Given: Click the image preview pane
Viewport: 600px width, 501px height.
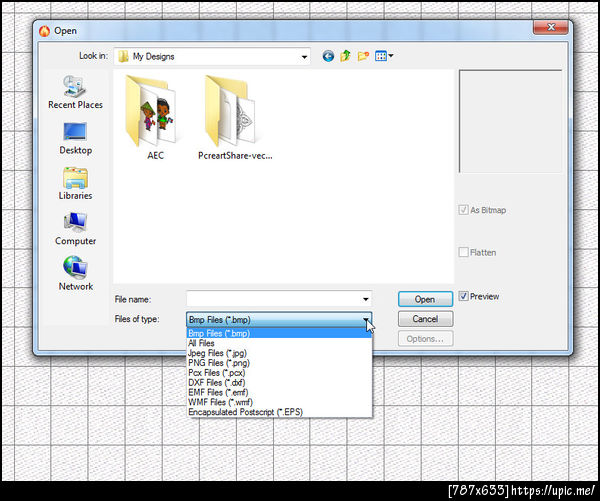Looking at the screenshot, I should point(510,121).
